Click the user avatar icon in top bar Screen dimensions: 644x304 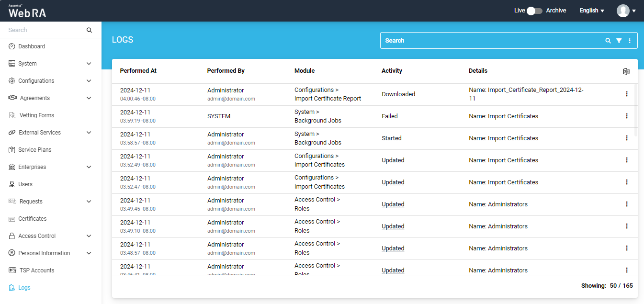click(x=623, y=11)
